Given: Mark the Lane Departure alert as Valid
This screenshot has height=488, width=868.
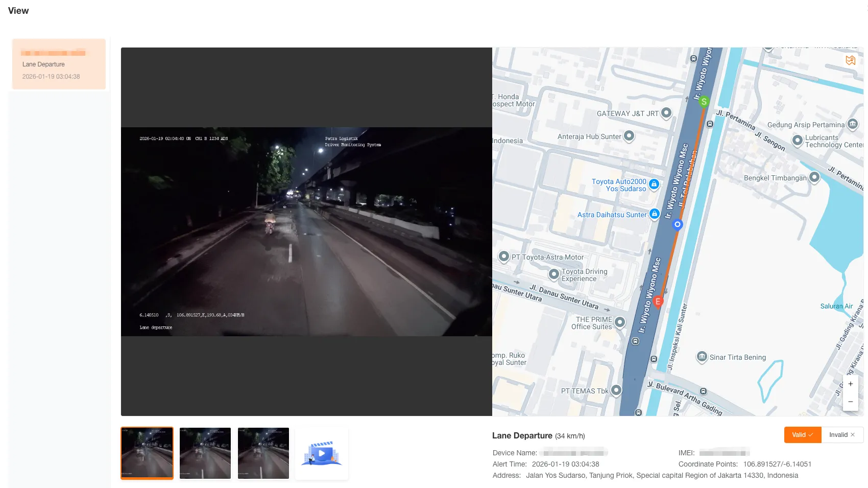Looking at the screenshot, I should point(802,435).
